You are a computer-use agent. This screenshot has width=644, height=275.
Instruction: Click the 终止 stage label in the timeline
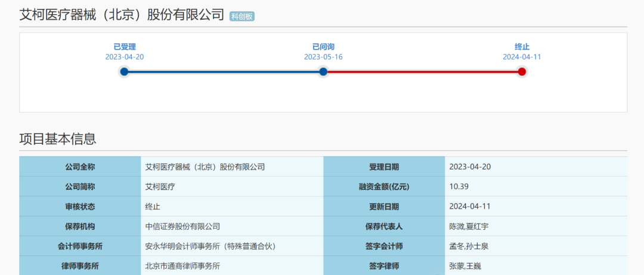522,47
